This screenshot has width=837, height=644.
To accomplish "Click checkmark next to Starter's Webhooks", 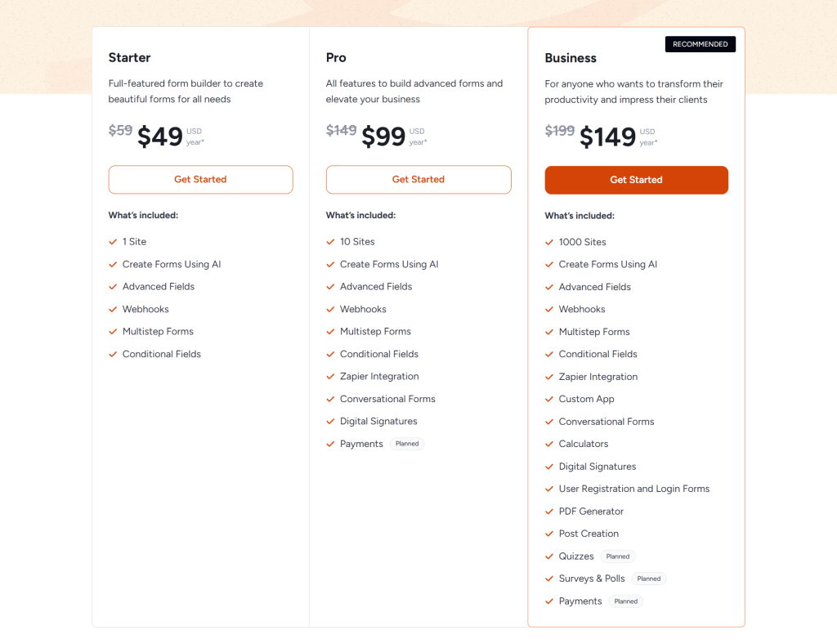I will click(x=113, y=310).
